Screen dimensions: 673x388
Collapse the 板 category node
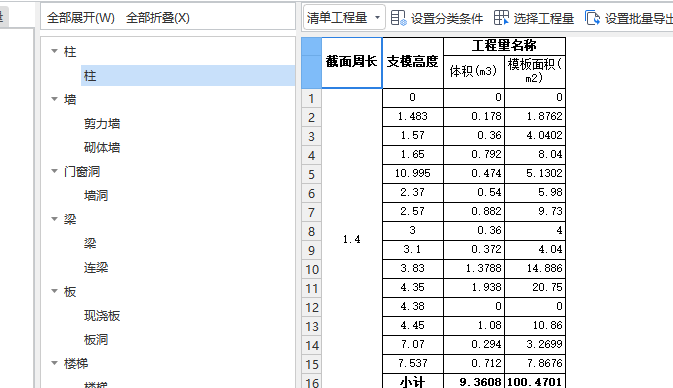(55, 292)
